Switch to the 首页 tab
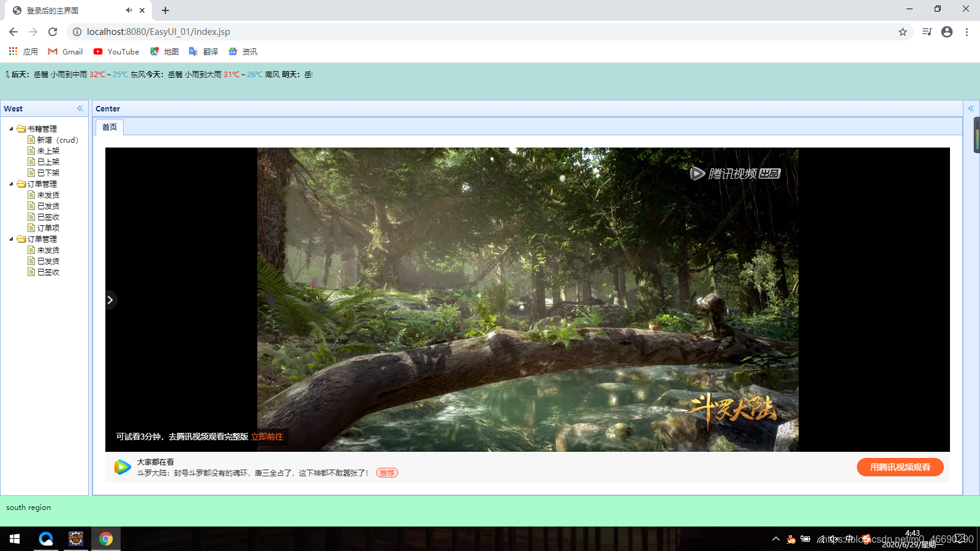 tap(110, 127)
